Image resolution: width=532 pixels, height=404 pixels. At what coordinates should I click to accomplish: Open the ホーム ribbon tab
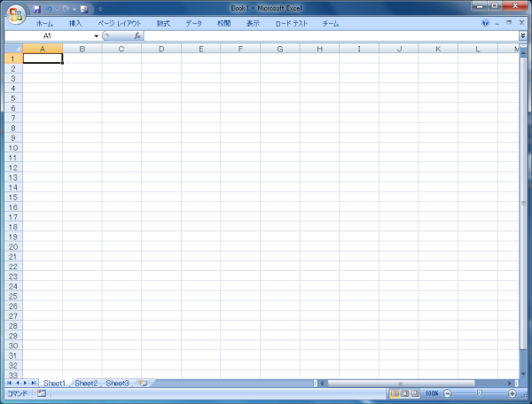(44, 23)
